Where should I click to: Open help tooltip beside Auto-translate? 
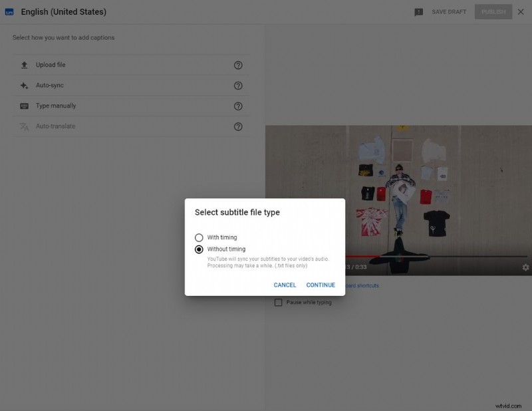239,126
